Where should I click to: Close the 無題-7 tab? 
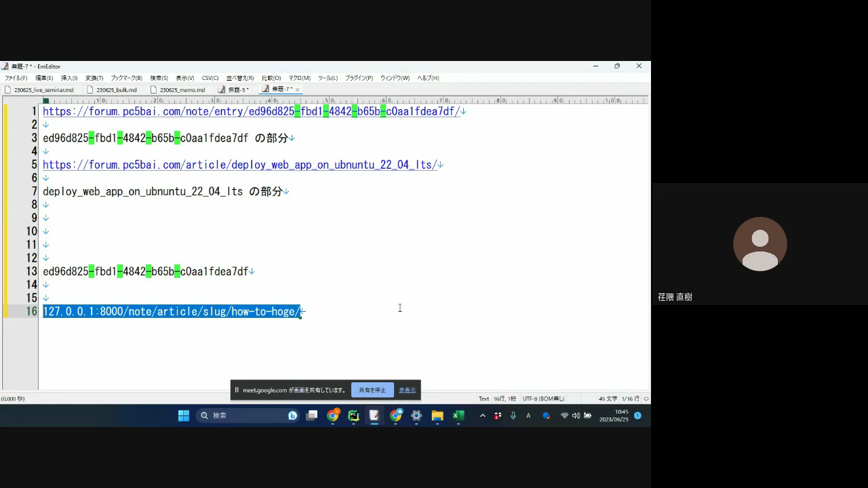tap(297, 89)
